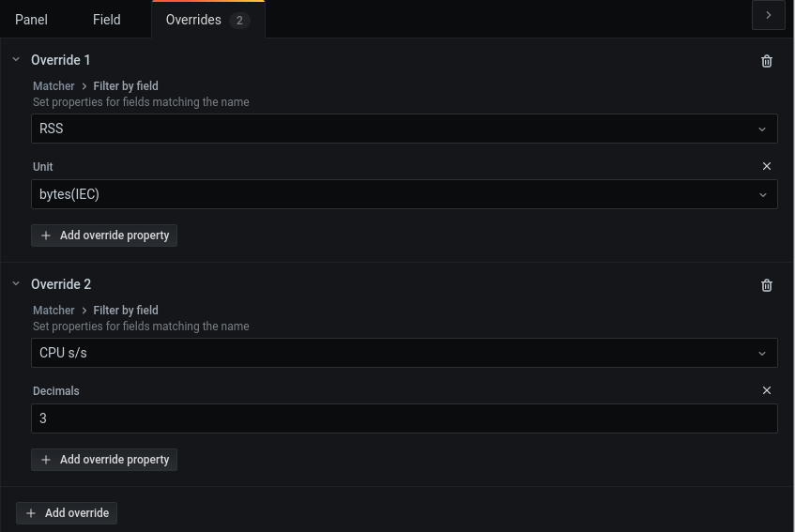Delete Override 2 with trash icon
The image size is (795, 532).
tap(767, 285)
